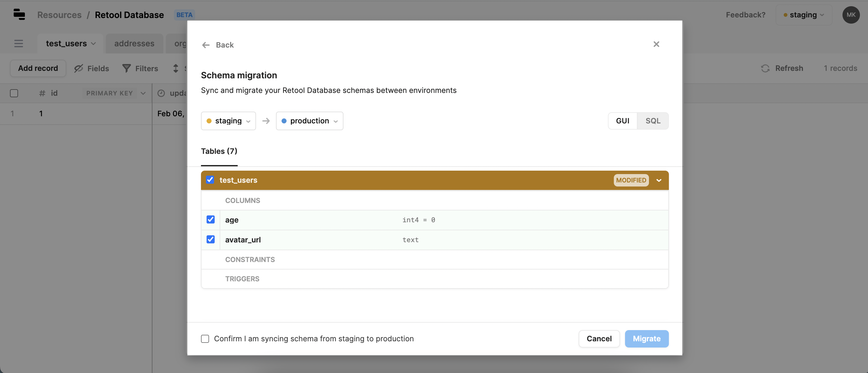Open the hamburger sidebar menu icon

click(19, 44)
